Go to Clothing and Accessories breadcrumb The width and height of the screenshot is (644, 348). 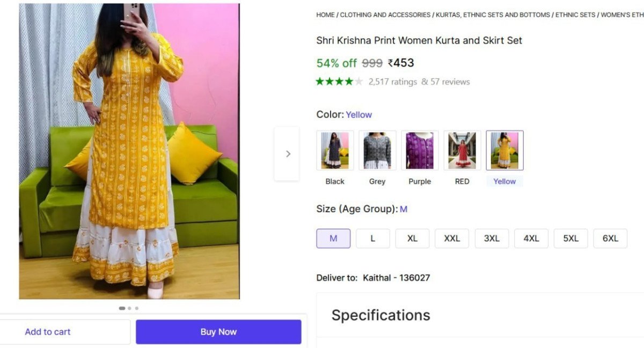pos(385,15)
